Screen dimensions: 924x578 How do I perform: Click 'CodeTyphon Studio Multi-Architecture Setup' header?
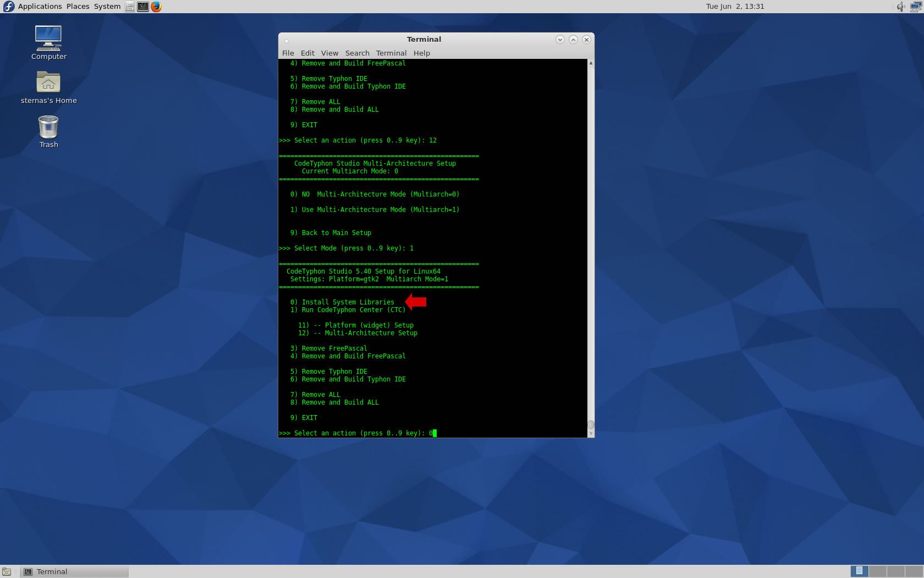point(375,163)
